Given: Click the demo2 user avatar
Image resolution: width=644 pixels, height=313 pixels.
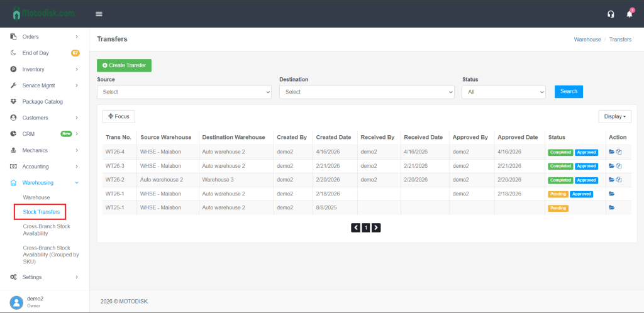Looking at the screenshot, I should (16, 302).
